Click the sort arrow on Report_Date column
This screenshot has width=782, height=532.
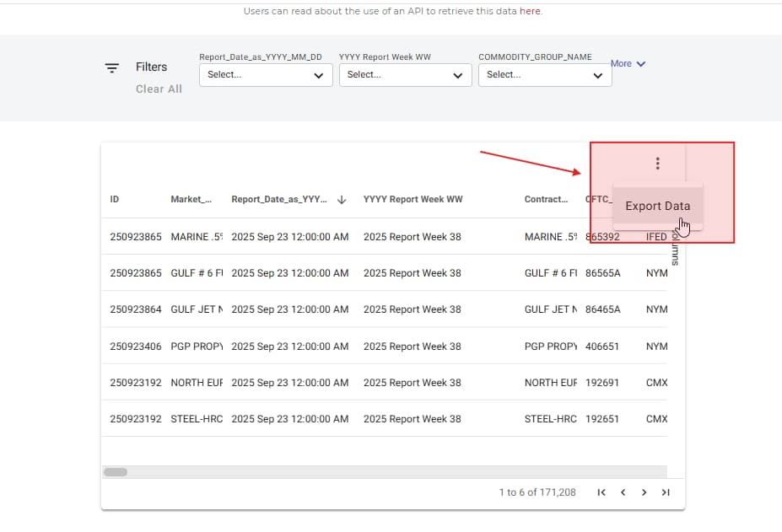pyautogui.click(x=342, y=200)
